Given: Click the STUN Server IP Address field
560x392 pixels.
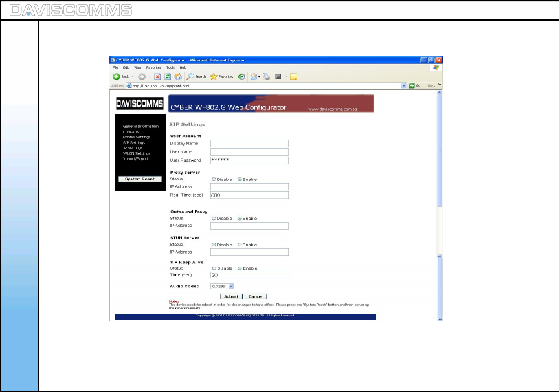Looking at the screenshot, I should tap(249, 252).
